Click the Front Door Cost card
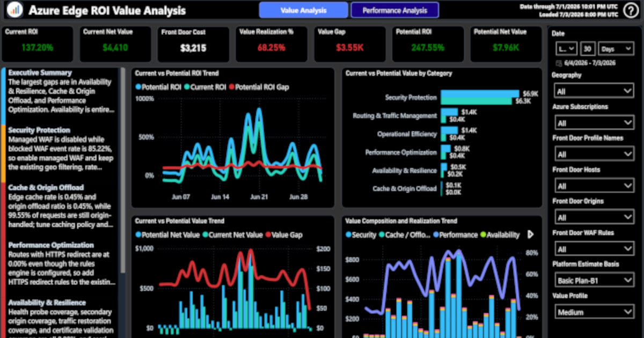644x338 pixels. (194, 44)
